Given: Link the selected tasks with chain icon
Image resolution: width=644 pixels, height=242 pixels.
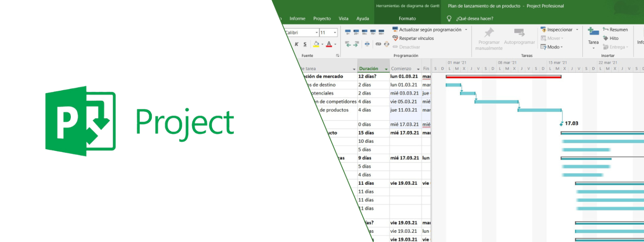Looking at the screenshot, I should coord(378,44).
